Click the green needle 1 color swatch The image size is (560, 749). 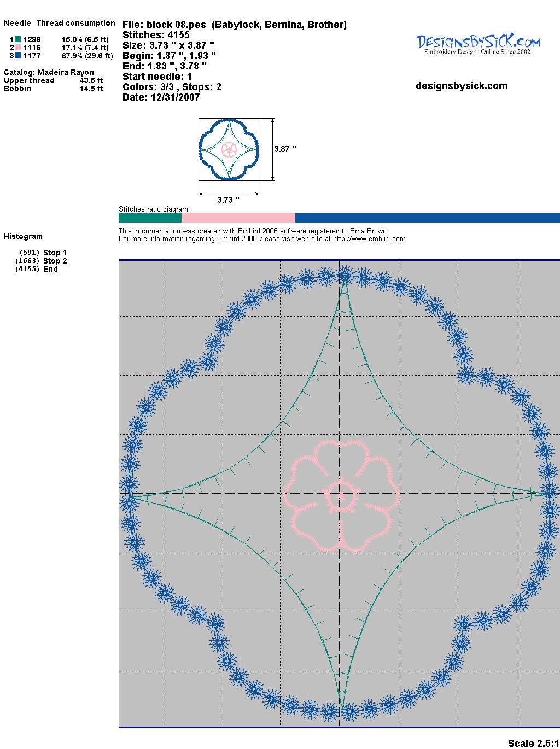point(17,39)
